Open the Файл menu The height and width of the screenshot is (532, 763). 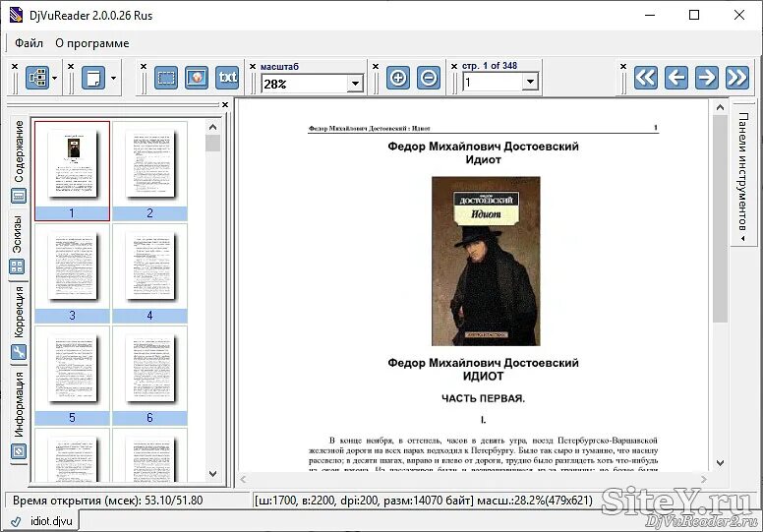click(x=29, y=43)
